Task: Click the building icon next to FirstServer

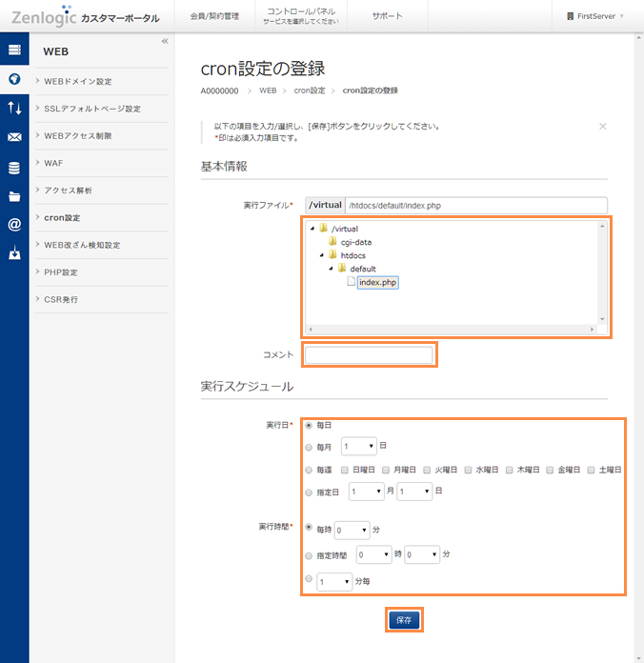Action: coord(570,16)
